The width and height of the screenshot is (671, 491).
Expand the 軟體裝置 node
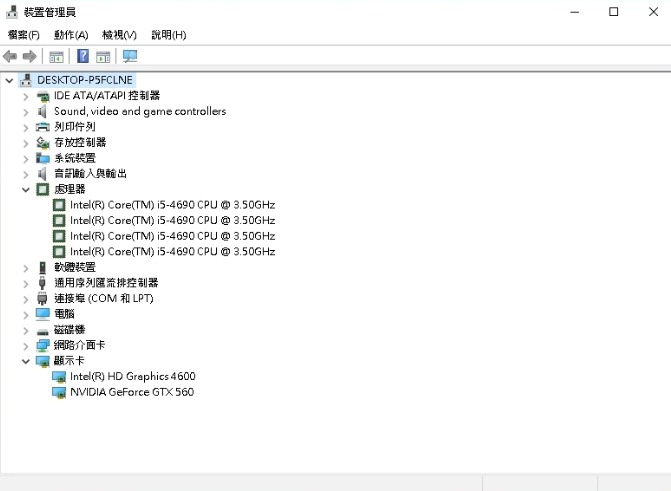[26, 268]
